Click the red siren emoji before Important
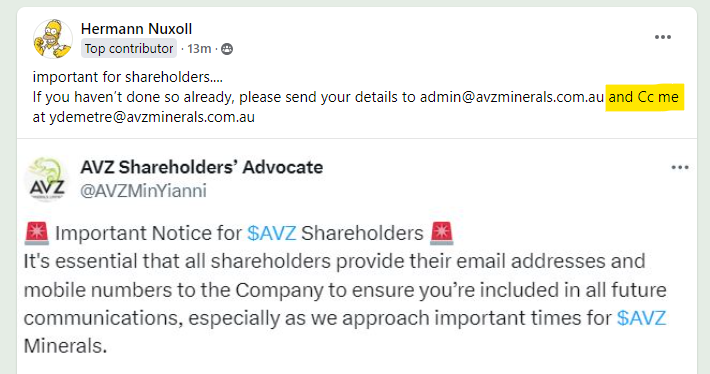Viewport: 710px width, 374px height. [37, 233]
